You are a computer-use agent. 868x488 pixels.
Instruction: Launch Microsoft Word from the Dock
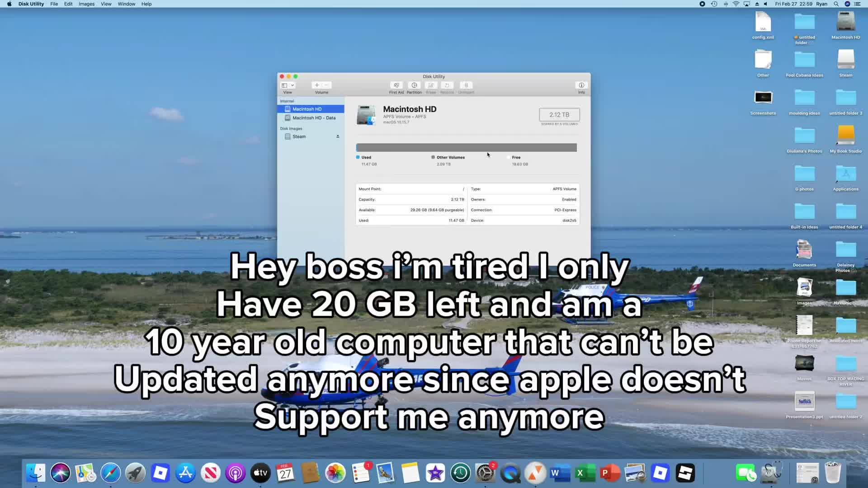click(560, 473)
